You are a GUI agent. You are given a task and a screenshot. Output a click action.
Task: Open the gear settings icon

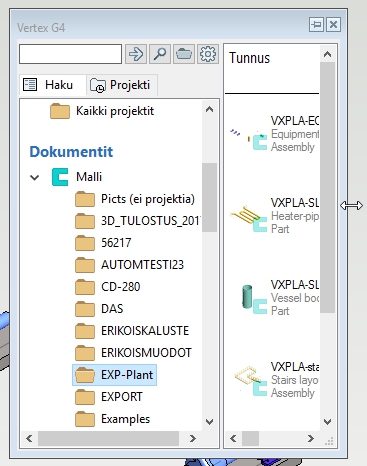(208, 54)
